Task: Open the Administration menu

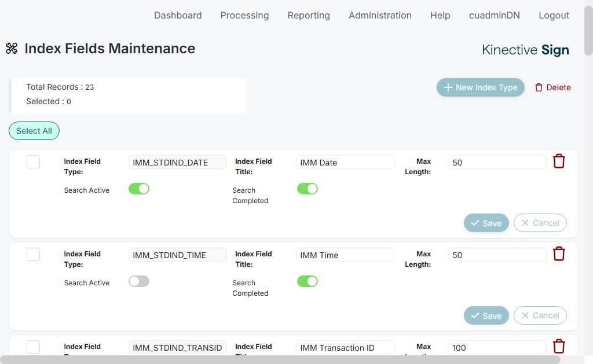Action: pos(380,16)
